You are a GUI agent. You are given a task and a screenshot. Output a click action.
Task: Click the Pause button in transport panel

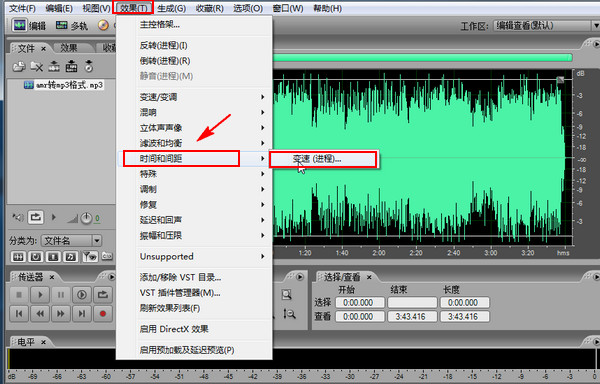(x=61, y=295)
